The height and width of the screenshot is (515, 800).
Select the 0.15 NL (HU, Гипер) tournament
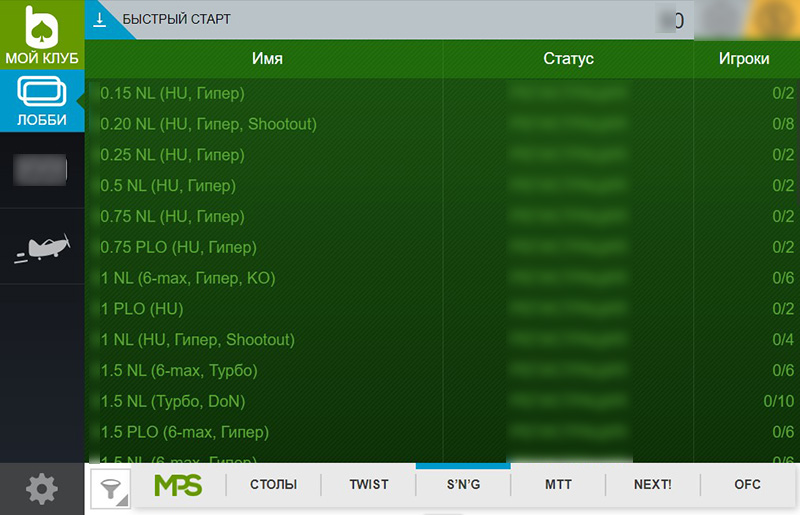(172, 94)
